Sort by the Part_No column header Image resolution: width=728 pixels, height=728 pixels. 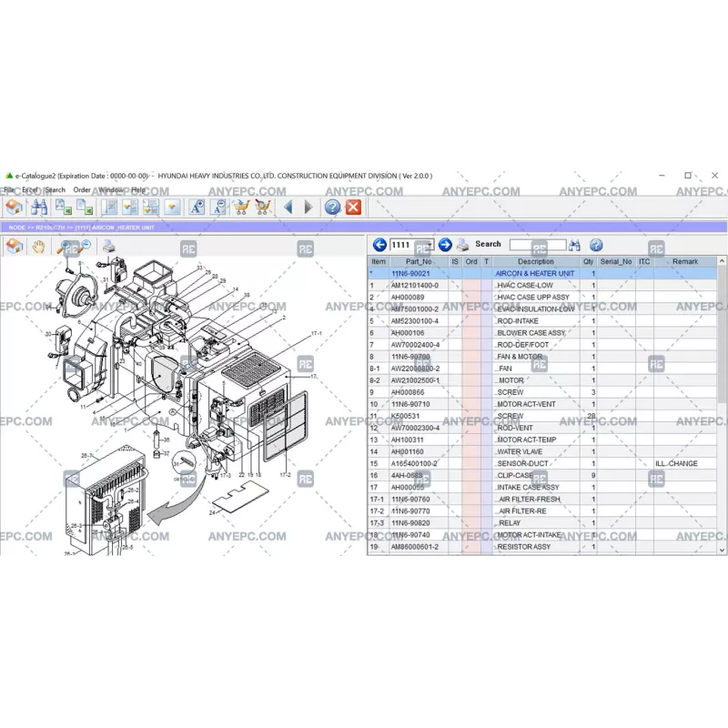pyautogui.click(x=417, y=261)
